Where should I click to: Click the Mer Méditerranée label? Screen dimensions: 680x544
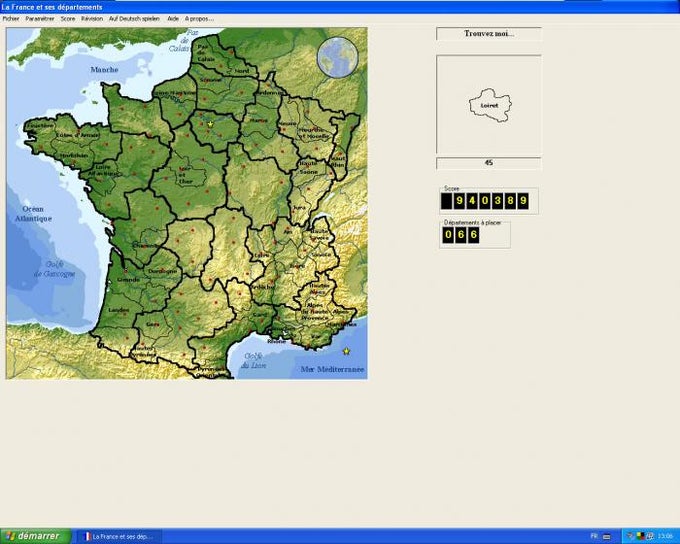pyautogui.click(x=333, y=370)
